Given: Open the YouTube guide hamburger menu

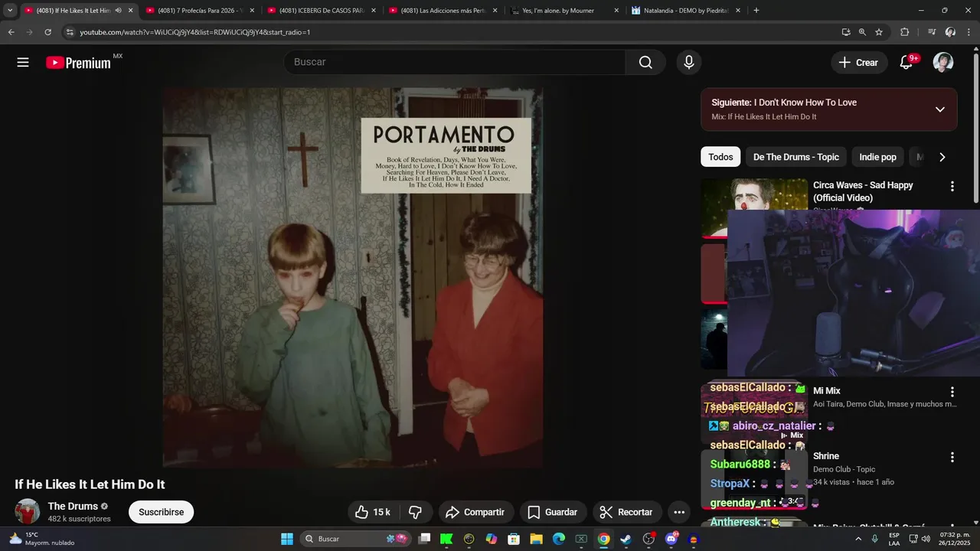Looking at the screenshot, I should tap(23, 63).
